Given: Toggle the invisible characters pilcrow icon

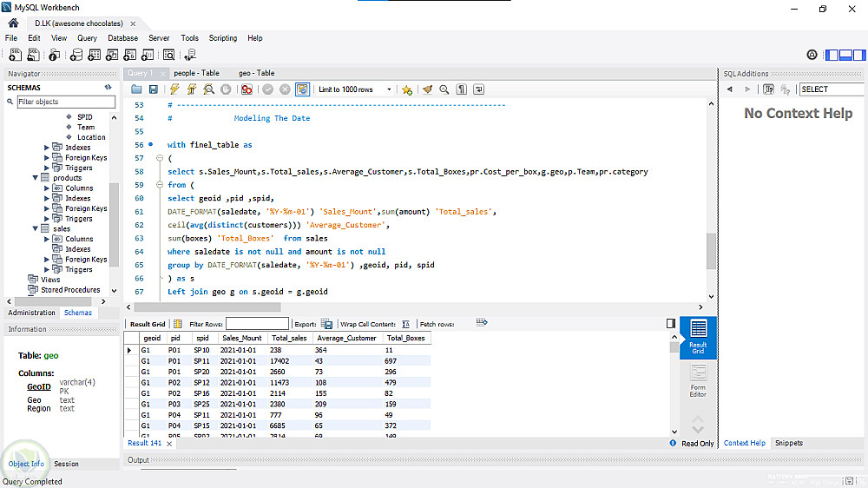Looking at the screenshot, I should click(462, 89).
